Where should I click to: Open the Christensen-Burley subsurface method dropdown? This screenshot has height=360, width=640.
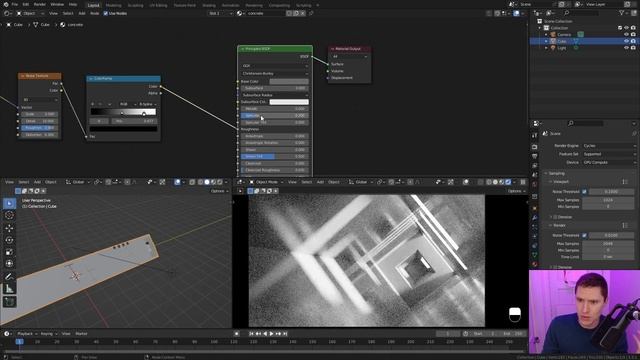click(x=275, y=73)
